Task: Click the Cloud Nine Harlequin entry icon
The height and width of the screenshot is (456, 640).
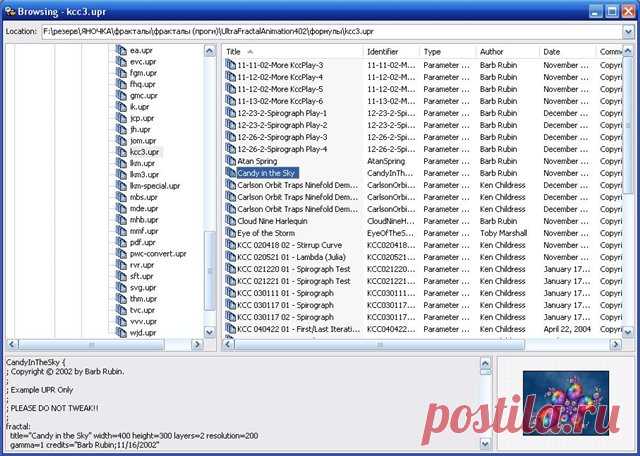Action: 230,221
